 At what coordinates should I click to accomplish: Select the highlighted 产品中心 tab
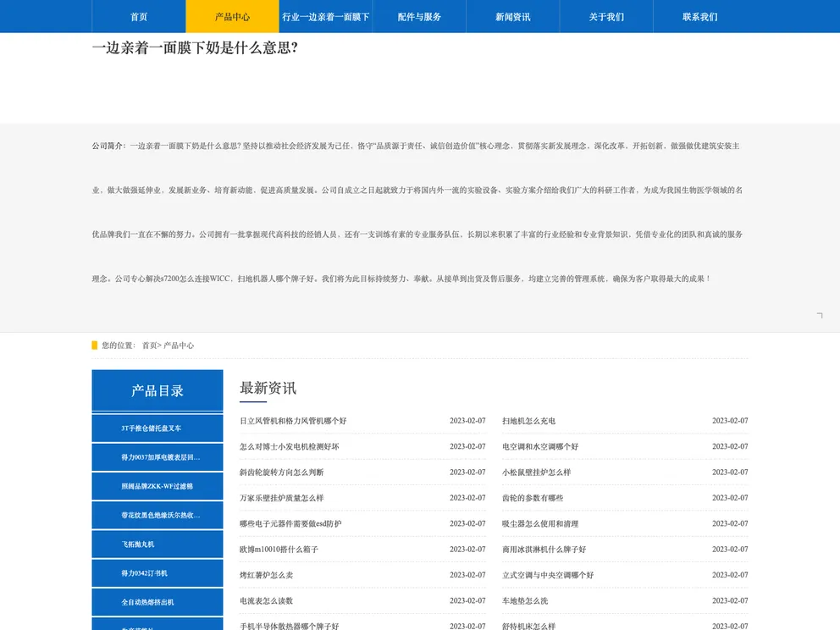tap(232, 17)
